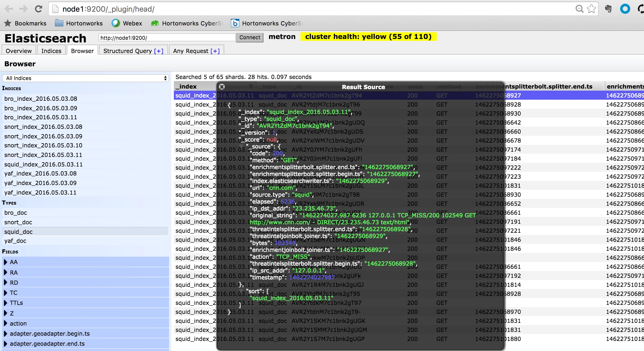Select the Browser tab
Image resolution: width=644 pixels, height=351 pixels.
tap(82, 51)
